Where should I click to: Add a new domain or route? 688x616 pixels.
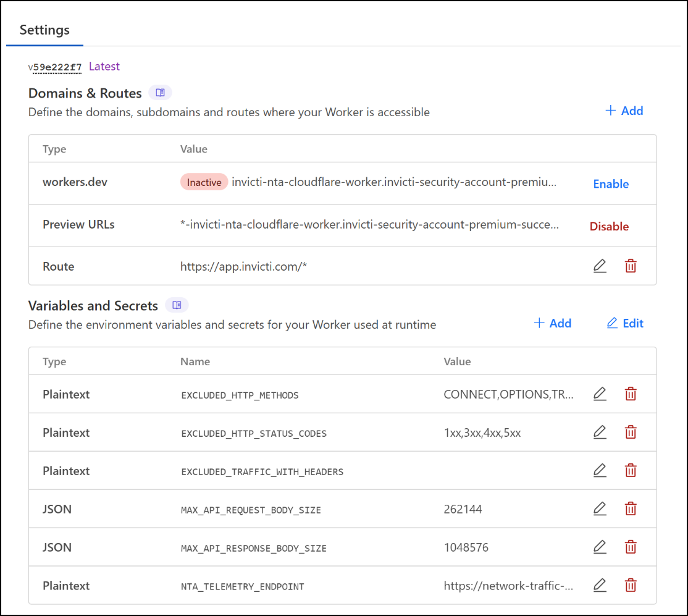[x=624, y=110]
